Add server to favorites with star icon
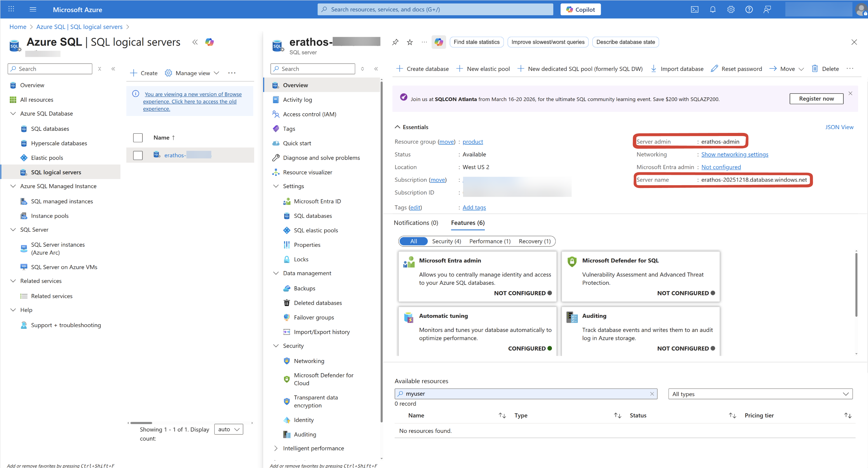This screenshot has height=468, width=868. click(x=410, y=42)
